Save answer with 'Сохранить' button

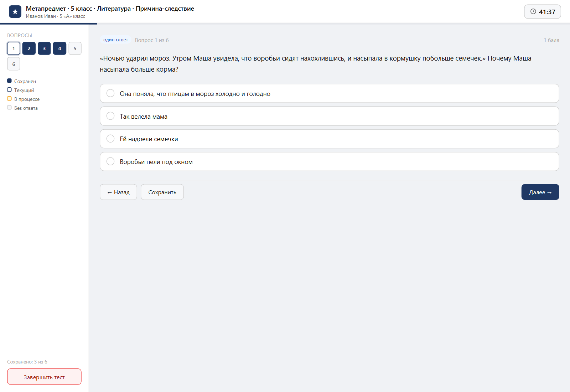point(162,192)
